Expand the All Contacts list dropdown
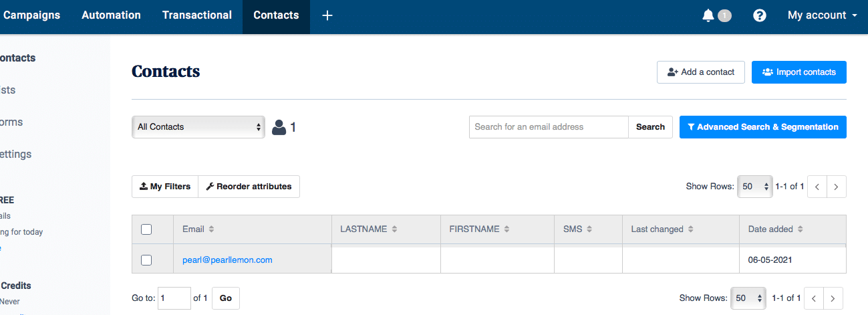Image resolution: width=868 pixels, height=315 pixels. point(198,127)
